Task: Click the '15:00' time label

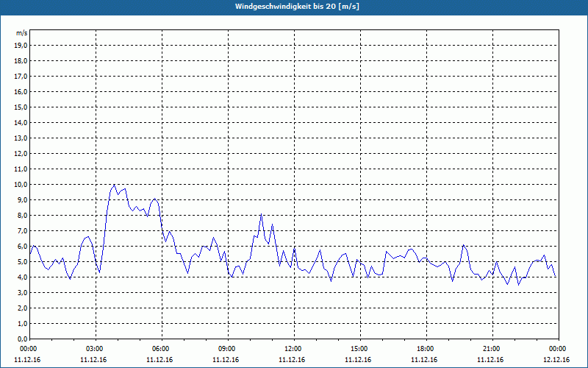Action: click(x=360, y=349)
